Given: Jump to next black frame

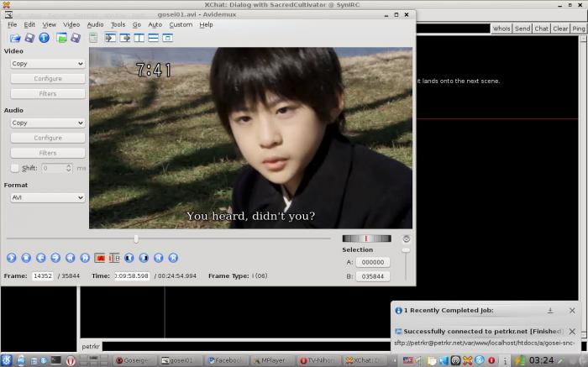Looking at the screenshot, I should point(144,258).
